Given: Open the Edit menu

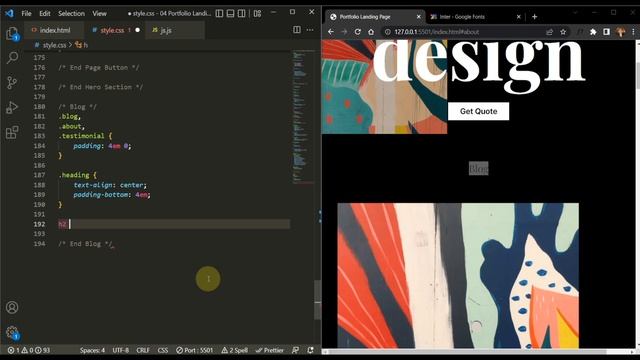Looking at the screenshot, I should click(44, 13).
